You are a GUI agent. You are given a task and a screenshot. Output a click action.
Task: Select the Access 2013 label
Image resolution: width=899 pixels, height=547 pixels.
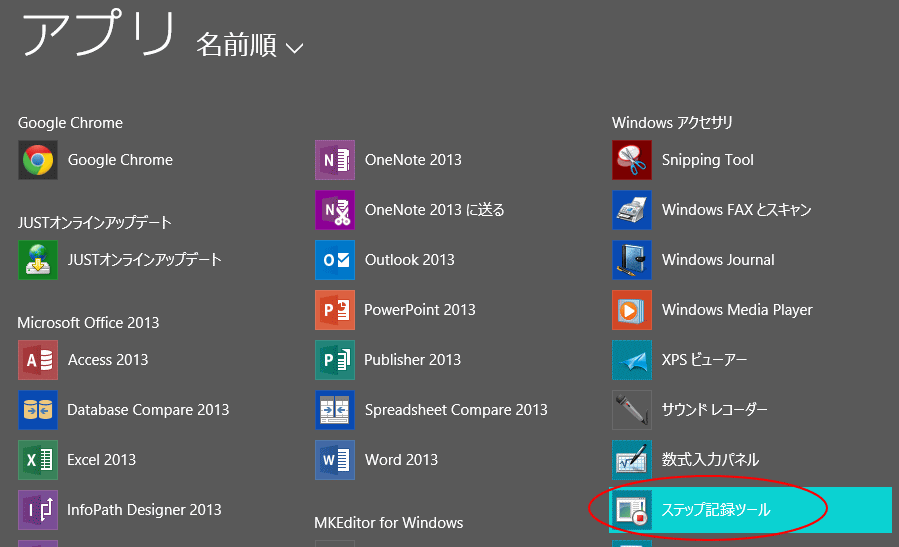(108, 360)
